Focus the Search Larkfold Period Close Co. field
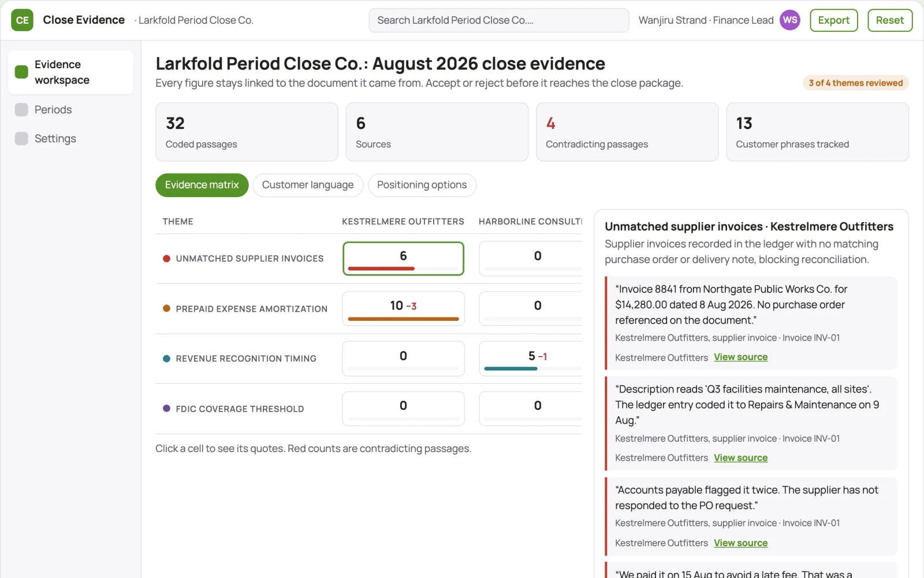Viewport: 924px width, 578px height. coord(498,20)
